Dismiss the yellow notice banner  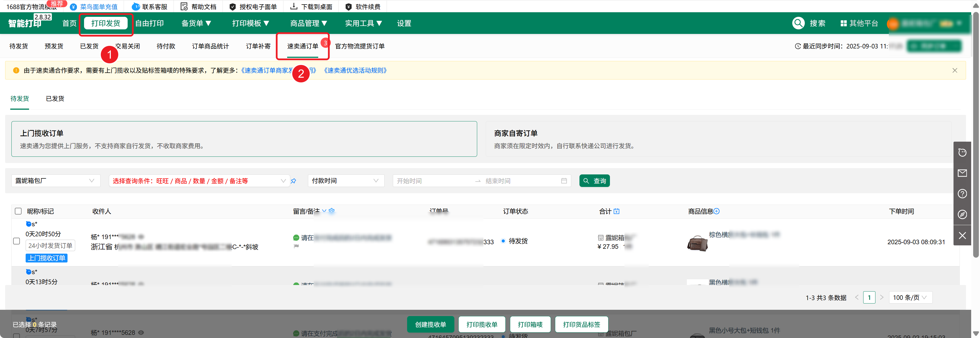(955, 70)
